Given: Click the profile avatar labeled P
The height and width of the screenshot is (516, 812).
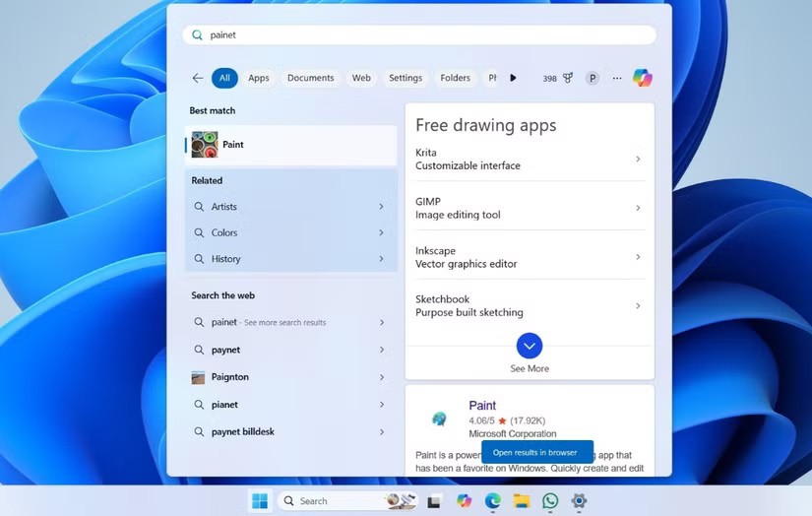Looking at the screenshot, I should pyautogui.click(x=592, y=78).
